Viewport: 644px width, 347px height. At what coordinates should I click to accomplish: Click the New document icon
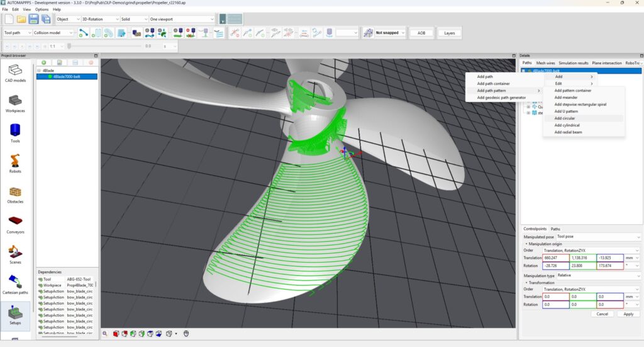click(x=9, y=19)
